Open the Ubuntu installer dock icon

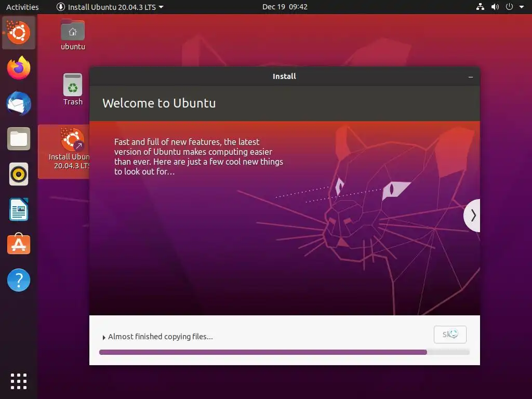(19, 33)
